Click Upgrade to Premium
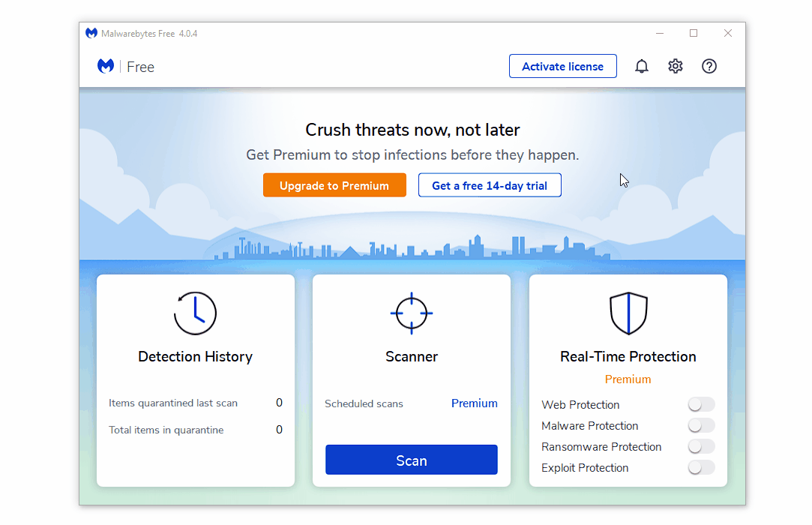Screen dimensions: 812x525 334,184
